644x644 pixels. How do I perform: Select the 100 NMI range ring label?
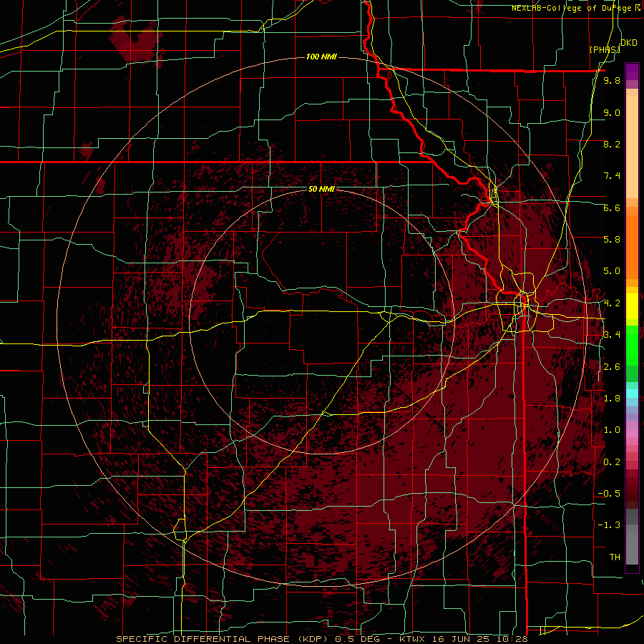click(x=321, y=57)
